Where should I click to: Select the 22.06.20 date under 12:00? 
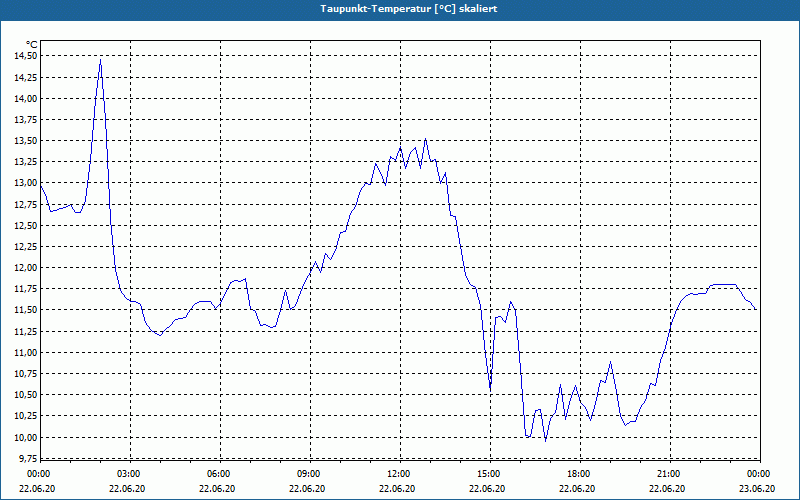397,488
